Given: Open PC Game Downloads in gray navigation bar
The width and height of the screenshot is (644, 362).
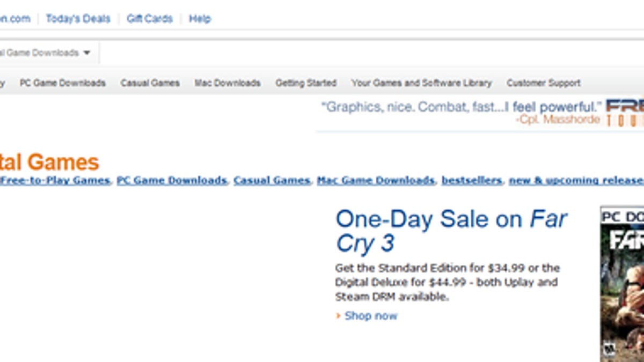Looking at the screenshot, I should point(62,83).
